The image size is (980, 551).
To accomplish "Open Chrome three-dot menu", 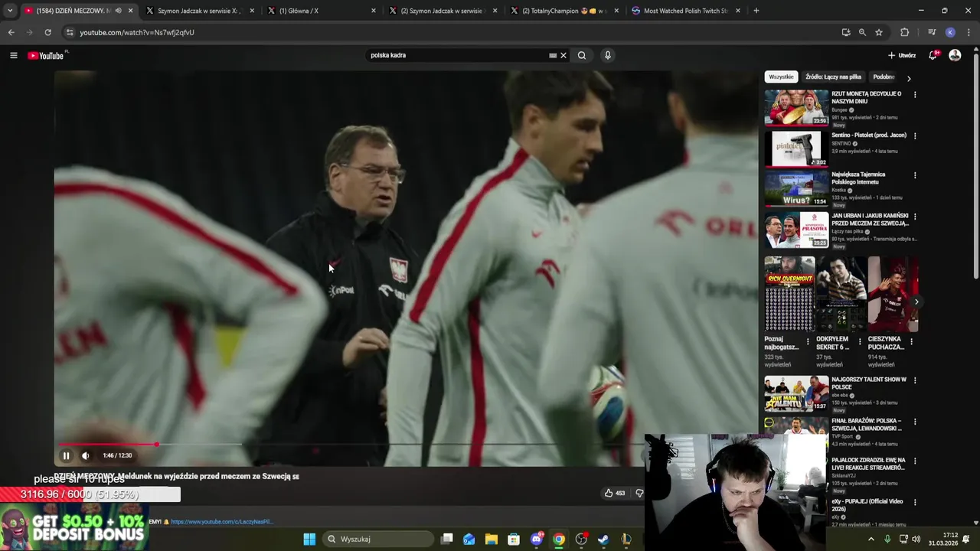I will [x=969, y=32].
